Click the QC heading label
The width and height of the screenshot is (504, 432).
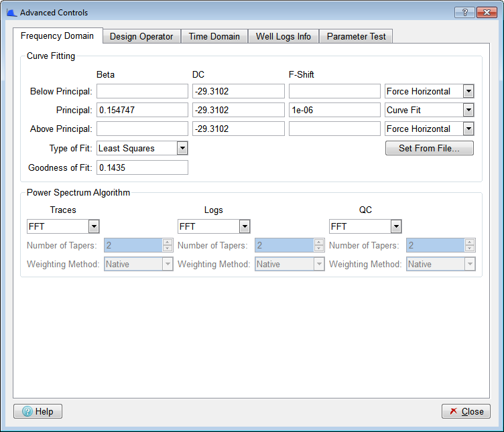[365, 210]
